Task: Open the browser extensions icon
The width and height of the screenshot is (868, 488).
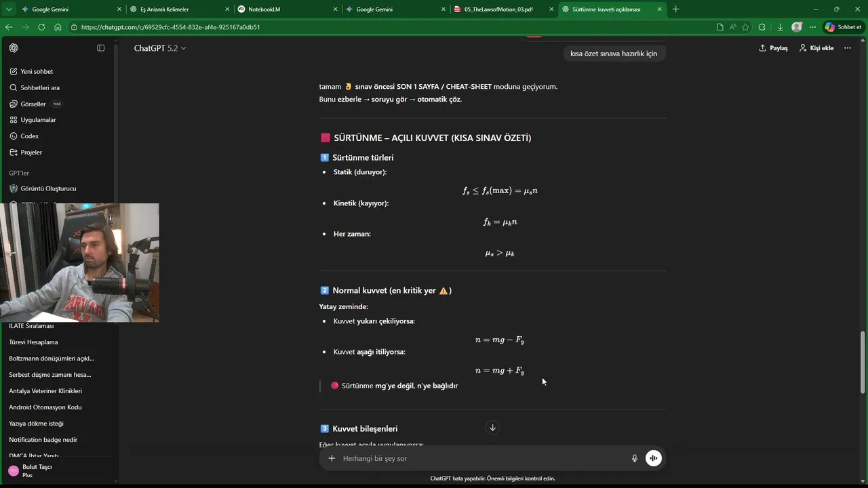Action: (x=762, y=27)
